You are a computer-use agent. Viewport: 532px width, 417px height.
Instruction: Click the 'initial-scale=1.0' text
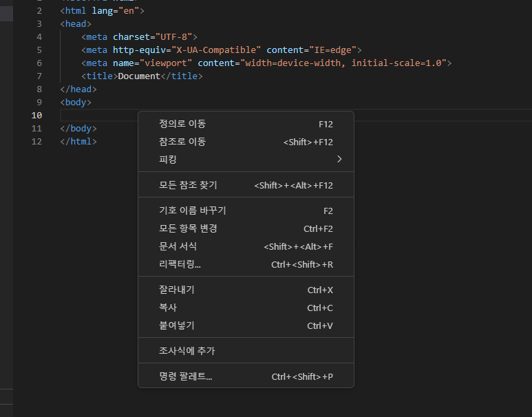(x=396, y=63)
